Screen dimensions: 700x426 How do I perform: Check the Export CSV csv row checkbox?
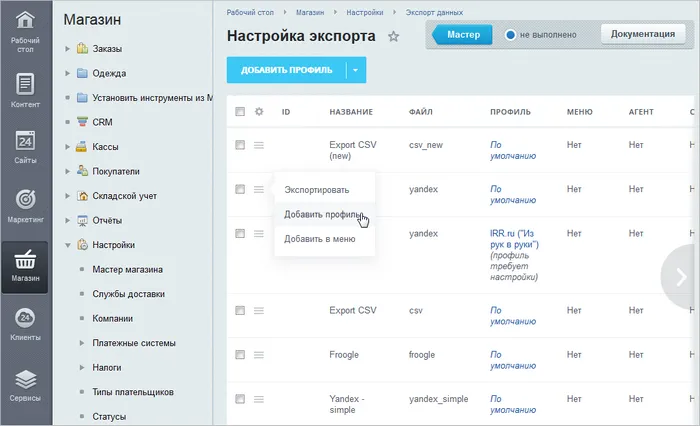point(240,310)
